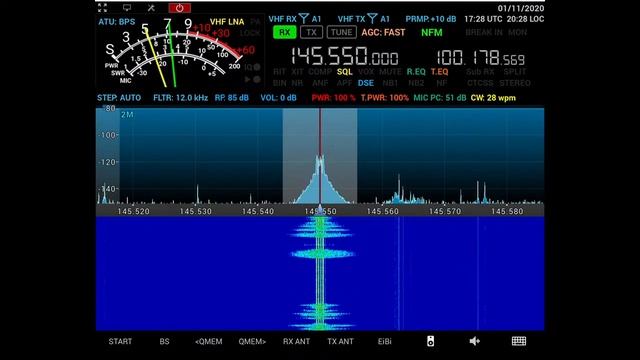Activate the TX transmit button

[311, 32]
